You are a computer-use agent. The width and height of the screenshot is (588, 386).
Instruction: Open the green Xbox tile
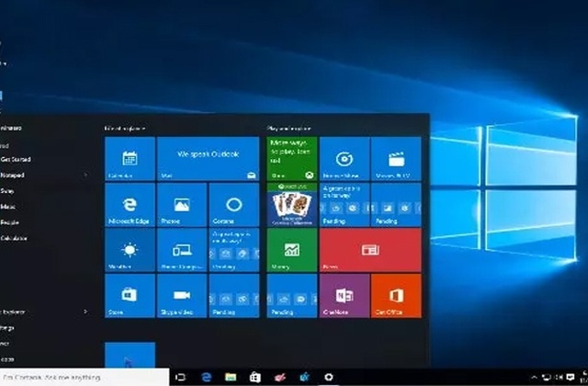click(292, 159)
